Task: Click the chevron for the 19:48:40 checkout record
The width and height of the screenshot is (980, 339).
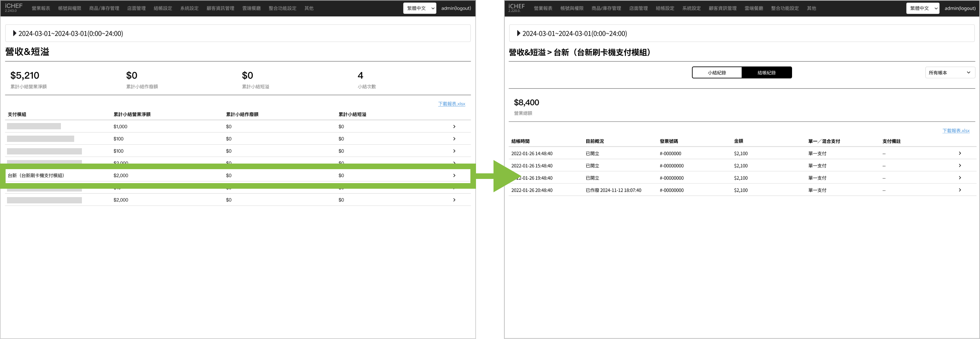Action: click(x=959, y=178)
